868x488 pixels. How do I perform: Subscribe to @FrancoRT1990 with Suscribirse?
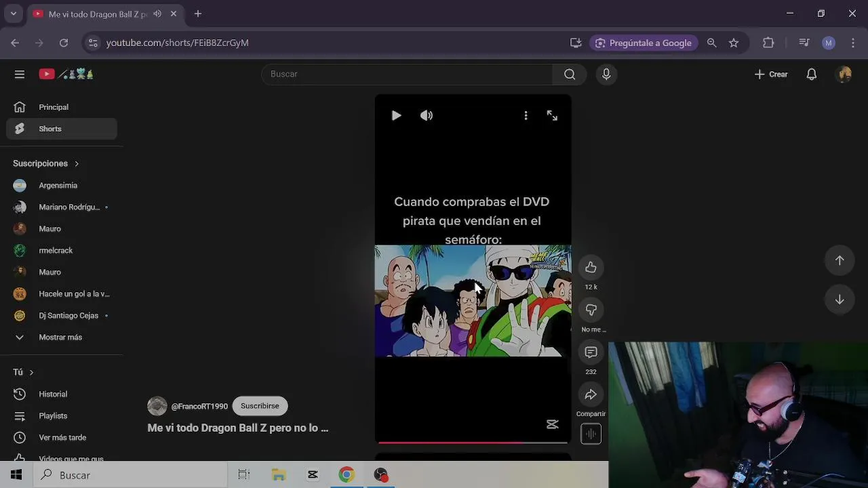(260, 406)
